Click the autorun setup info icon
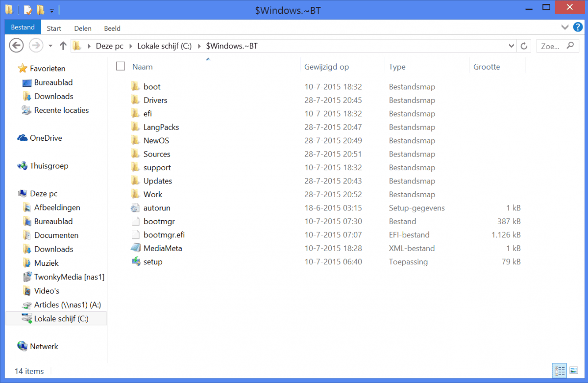This screenshot has width=588, height=383. pos(136,208)
